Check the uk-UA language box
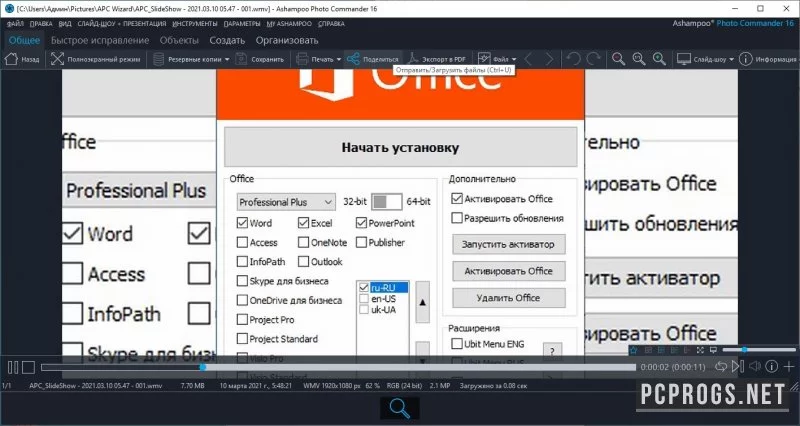The width and height of the screenshot is (800, 426). point(364,310)
